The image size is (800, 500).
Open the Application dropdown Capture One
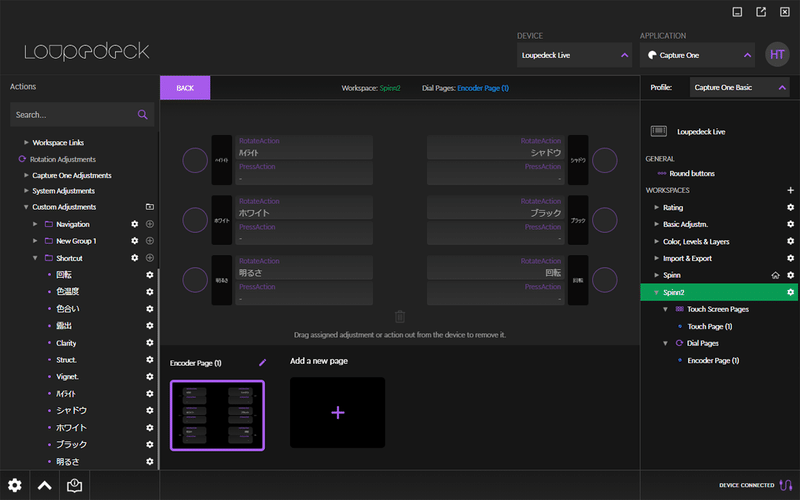click(x=697, y=55)
